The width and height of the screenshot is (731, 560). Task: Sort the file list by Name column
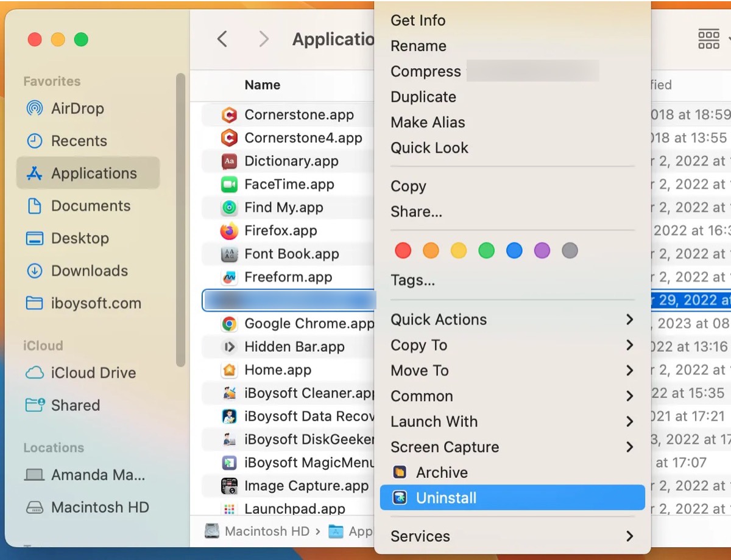click(263, 85)
